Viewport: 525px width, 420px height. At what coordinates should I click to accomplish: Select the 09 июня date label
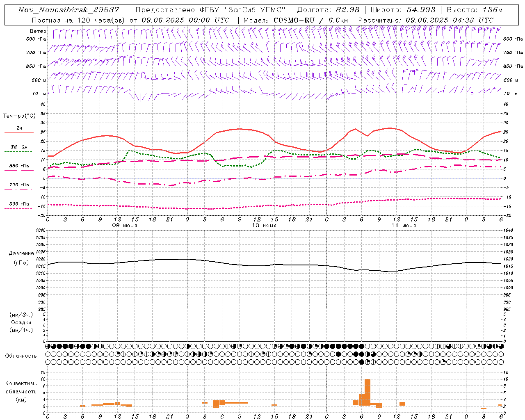(125, 226)
